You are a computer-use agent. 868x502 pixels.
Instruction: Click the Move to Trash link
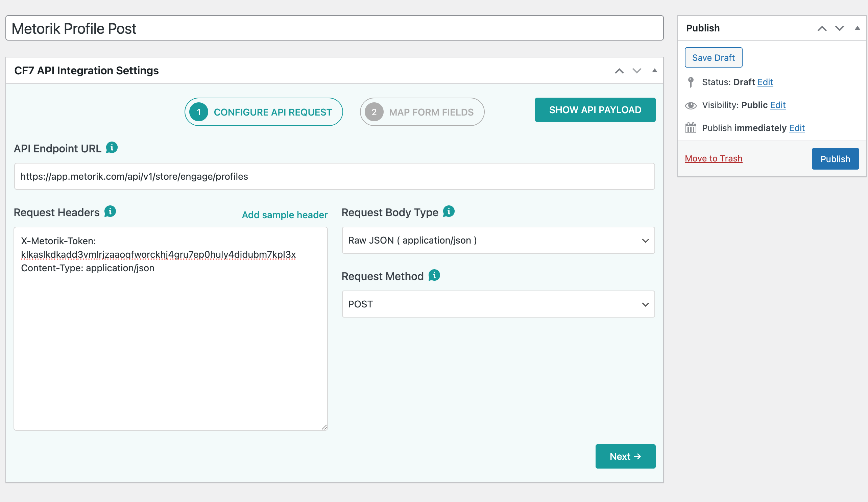pyautogui.click(x=713, y=158)
